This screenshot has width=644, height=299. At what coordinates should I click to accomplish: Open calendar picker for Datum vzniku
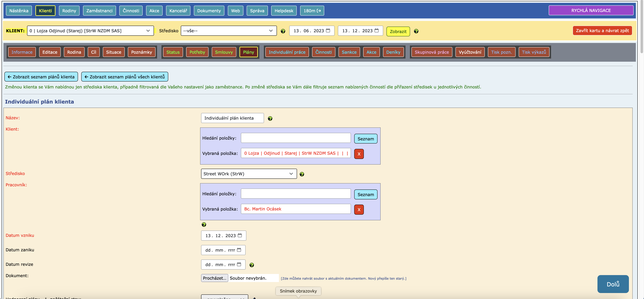click(240, 235)
